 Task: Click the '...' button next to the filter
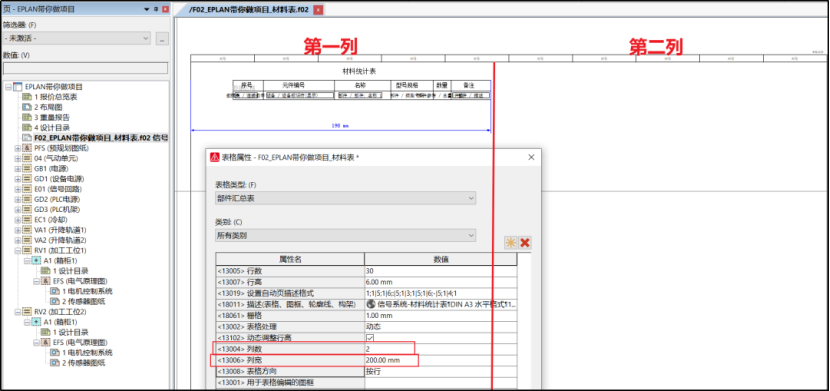tap(162, 38)
